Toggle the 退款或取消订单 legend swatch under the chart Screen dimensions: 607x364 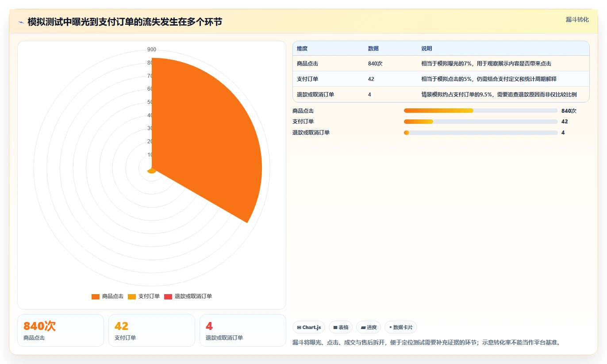coord(168,296)
